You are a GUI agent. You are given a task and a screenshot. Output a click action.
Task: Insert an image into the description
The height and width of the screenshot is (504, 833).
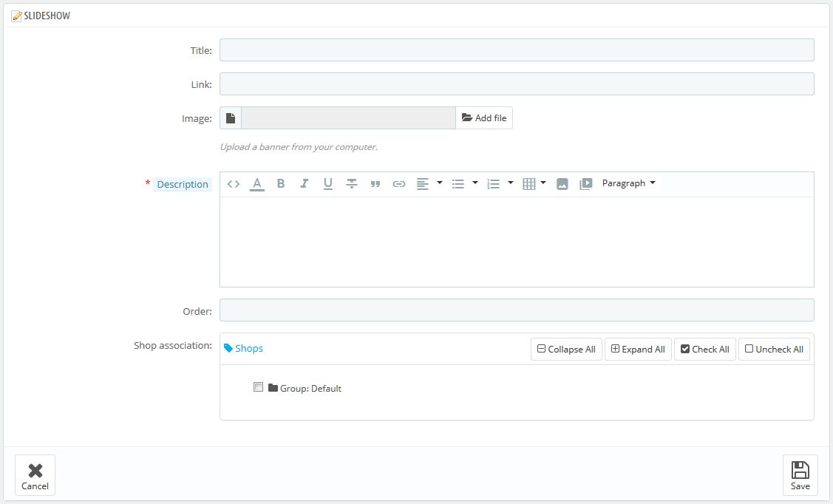[x=562, y=184]
